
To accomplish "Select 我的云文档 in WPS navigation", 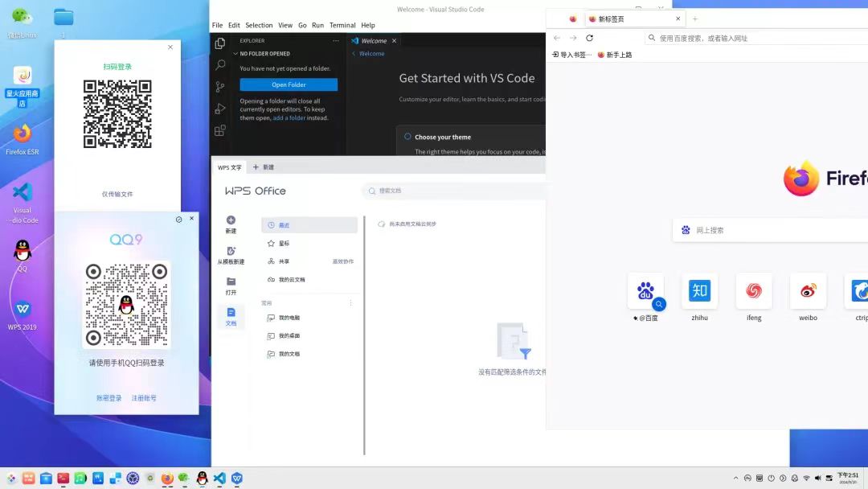I will pos(309,280).
